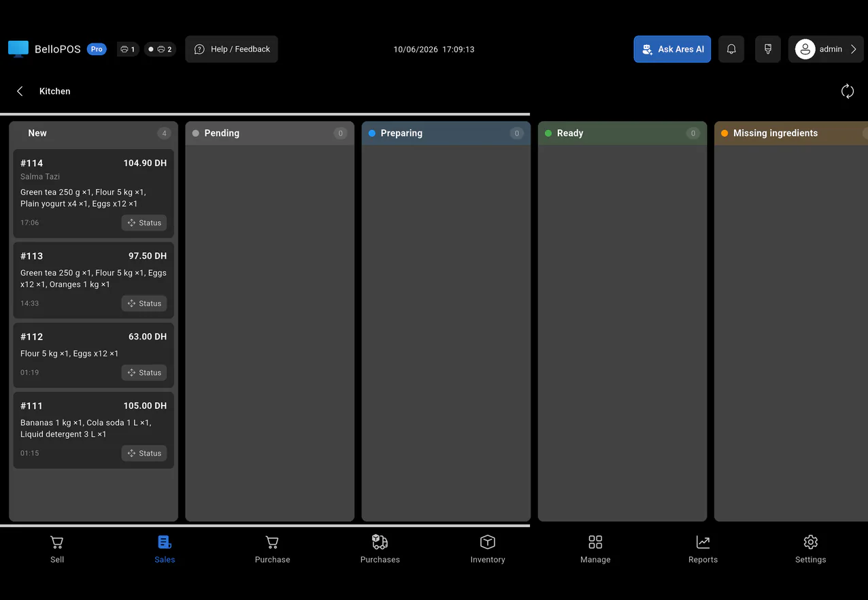Open Status options for order #111
The width and height of the screenshot is (868, 600).
pyautogui.click(x=144, y=453)
